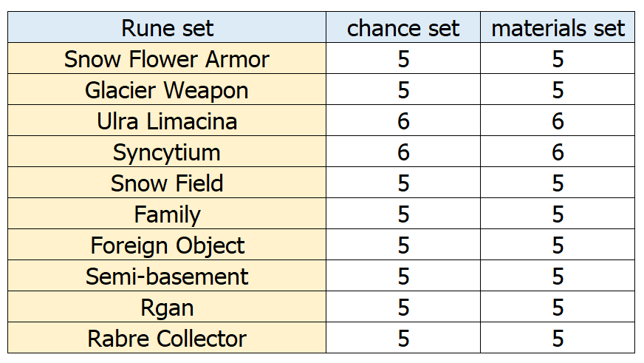Click chance set value for Rgan
The image size is (644, 363).
coord(403,307)
